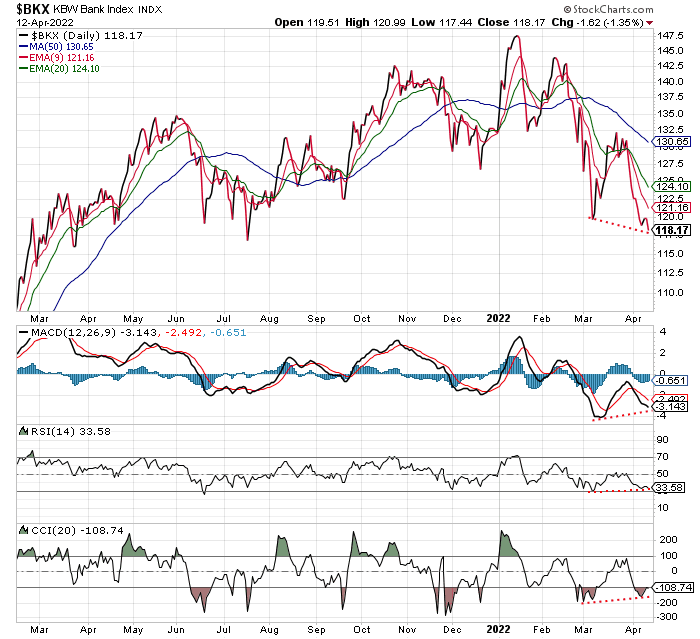Click the 124.10 green price tag
This screenshot has width=700, height=639.
tap(672, 186)
